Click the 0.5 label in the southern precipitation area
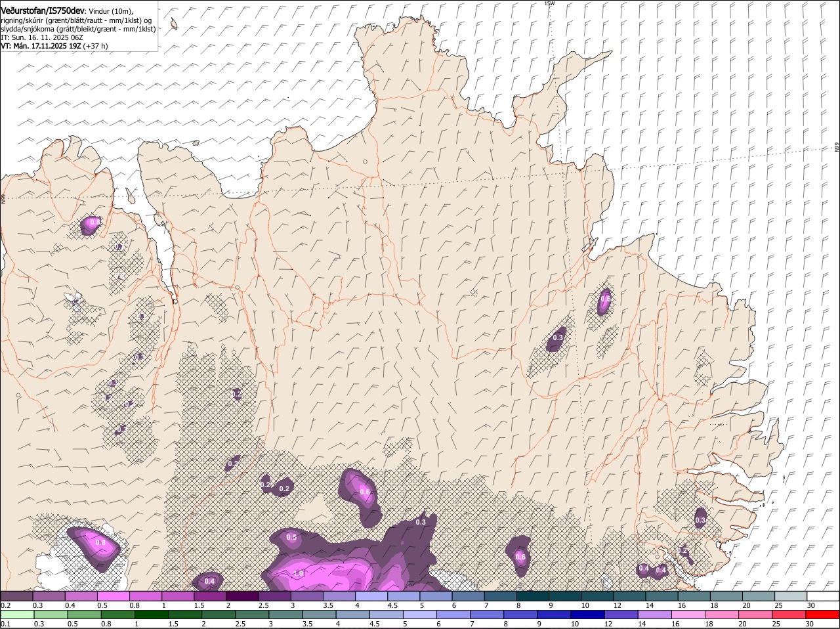Viewport: 840px width, 629px height. (x=291, y=537)
